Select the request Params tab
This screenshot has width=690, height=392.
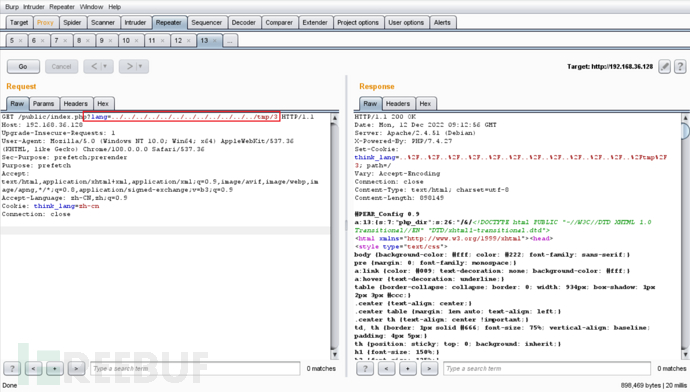(43, 104)
